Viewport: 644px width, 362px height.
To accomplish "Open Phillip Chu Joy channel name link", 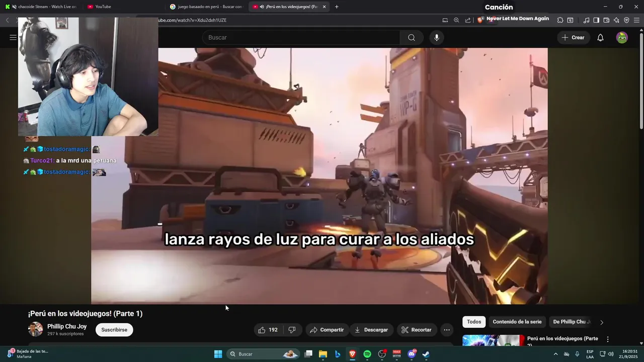I will (67, 326).
